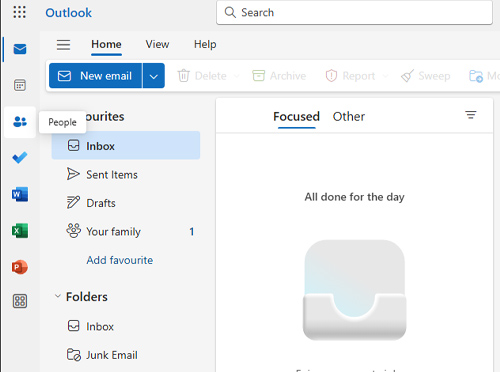The height and width of the screenshot is (372, 500).
Task: Open the Delete options dropdown arrow
Action: click(237, 76)
